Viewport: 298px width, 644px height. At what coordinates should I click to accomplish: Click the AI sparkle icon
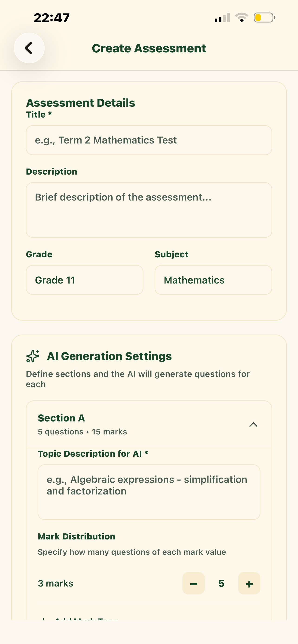(33, 356)
